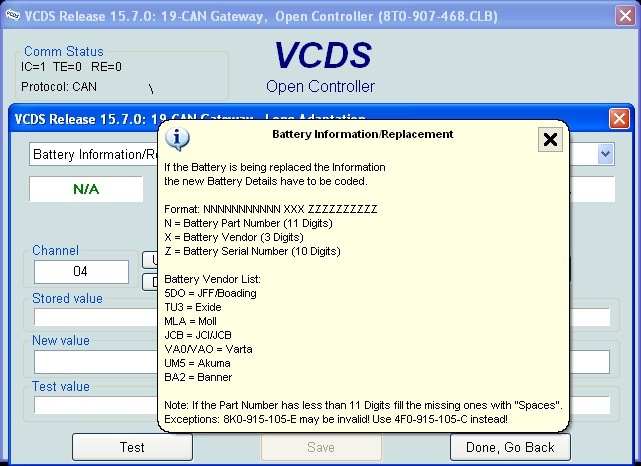Click the partially hidden Up channel button

[150, 260]
